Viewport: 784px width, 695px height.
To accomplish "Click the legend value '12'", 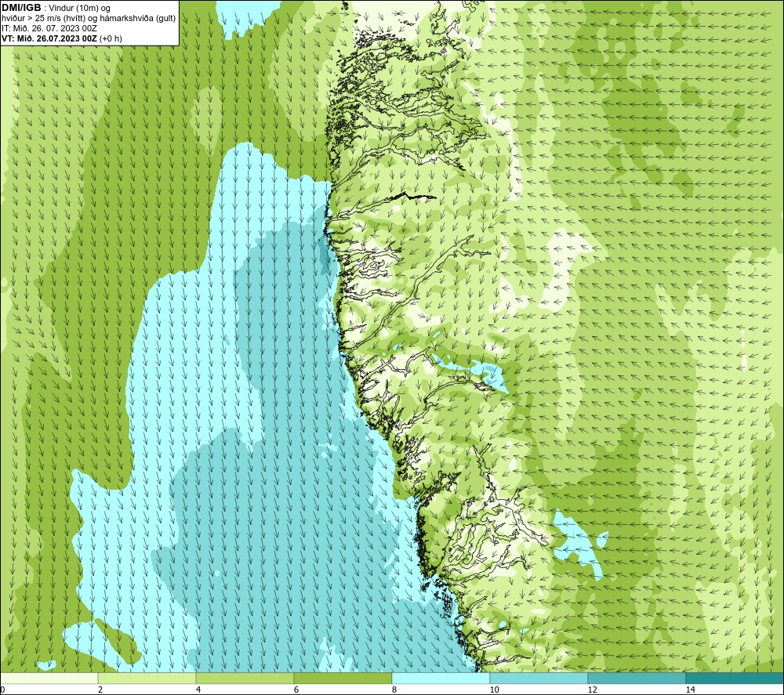I will coord(592,690).
